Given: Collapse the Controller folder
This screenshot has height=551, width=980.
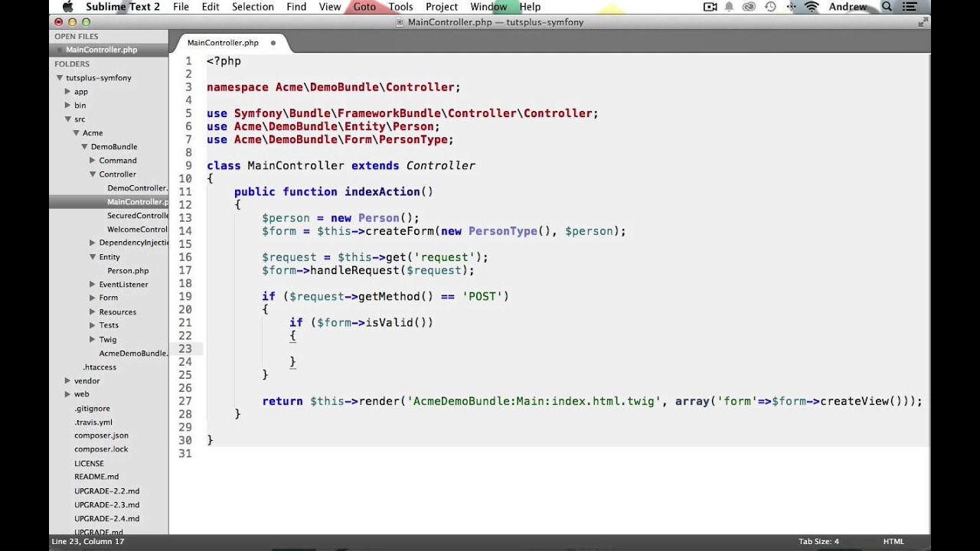Looking at the screenshot, I should (92, 174).
